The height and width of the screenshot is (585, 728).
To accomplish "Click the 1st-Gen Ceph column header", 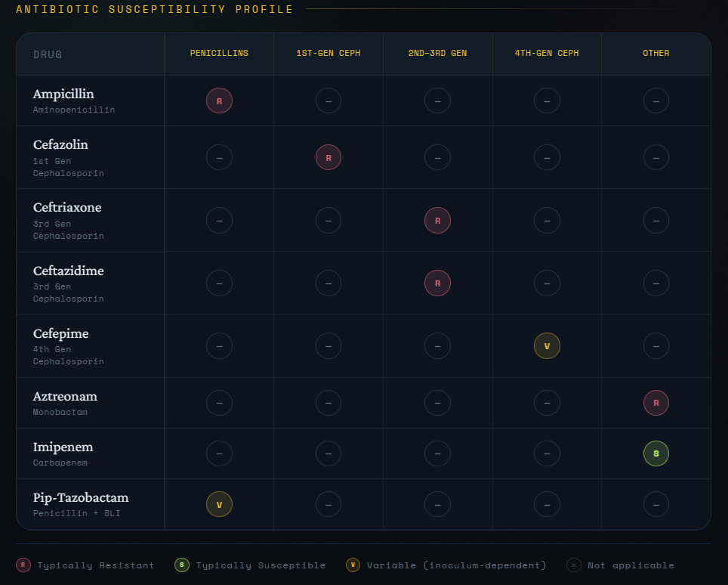I will 329,54.
